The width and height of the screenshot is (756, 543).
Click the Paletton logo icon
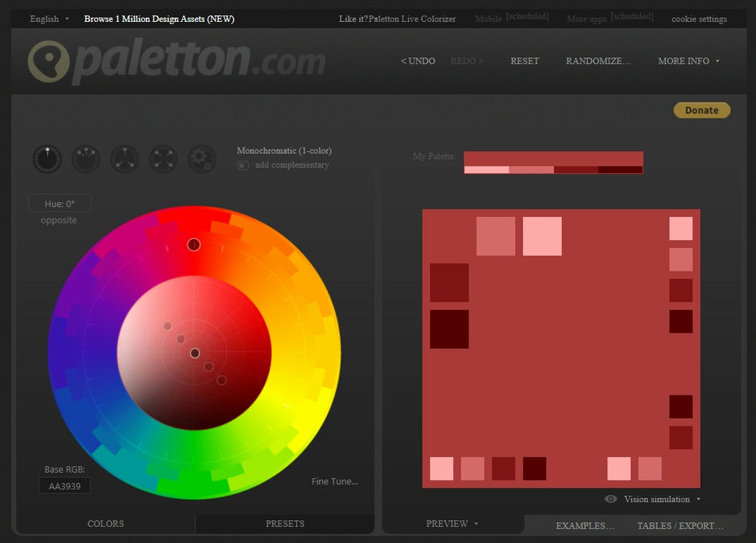click(x=48, y=62)
